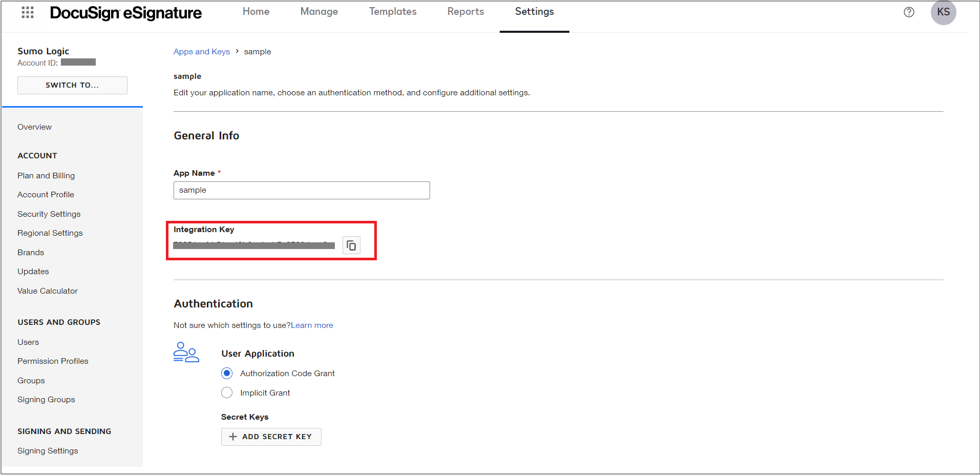Viewport: 980px width, 475px height.
Task: Open the KS profile avatar menu
Action: click(x=943, y=12)
